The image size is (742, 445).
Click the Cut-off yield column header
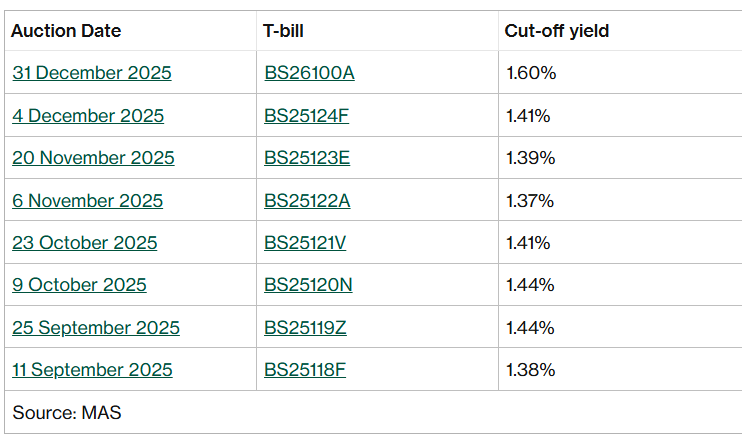point(556,31)
